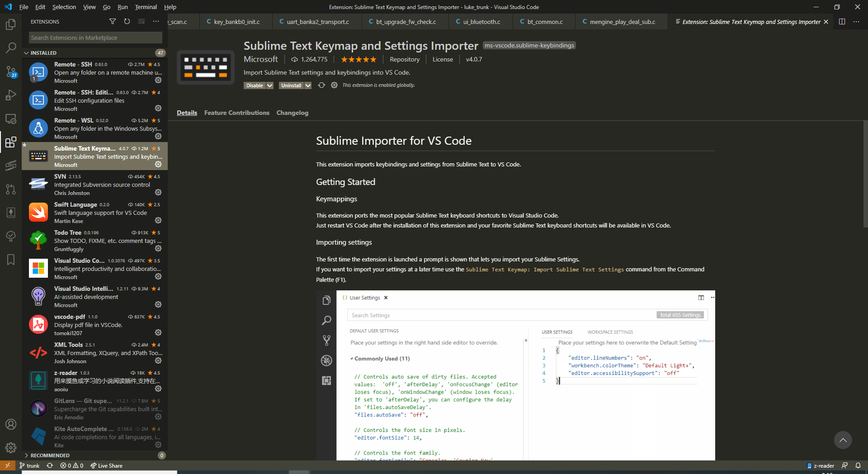
Task: Select the GitLens extension row
Action: coord(94,408)
